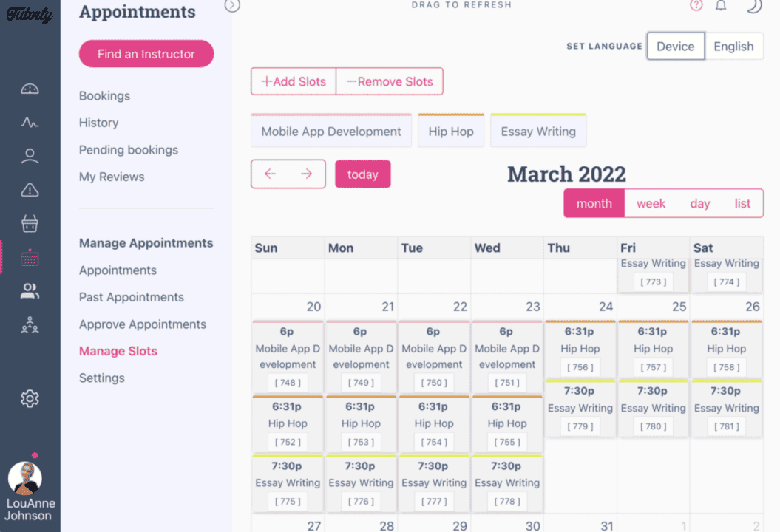Viewport: 780px width, 532px height.
Task: Click the Add Slots button
Action: (x=294, y=81)
